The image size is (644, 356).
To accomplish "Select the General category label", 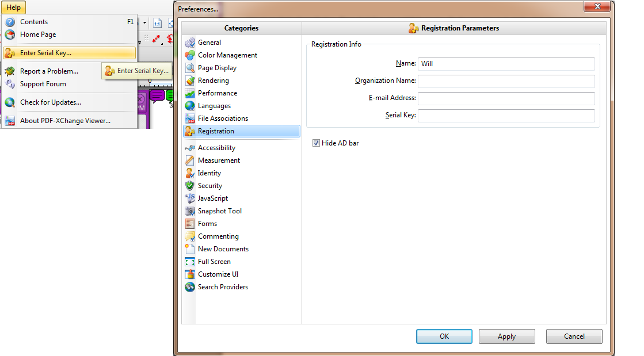I will (x=209, y=43).
